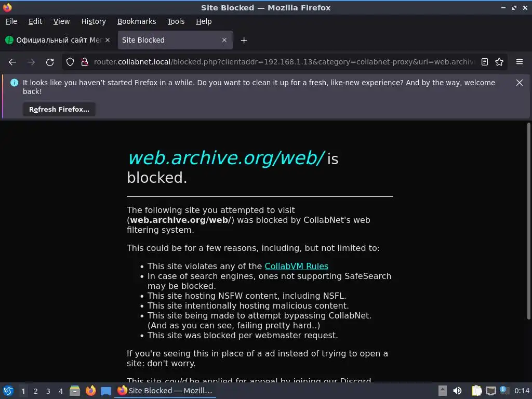Bookmark this page with the star icon
532x399 pixels.
point(499,62)
